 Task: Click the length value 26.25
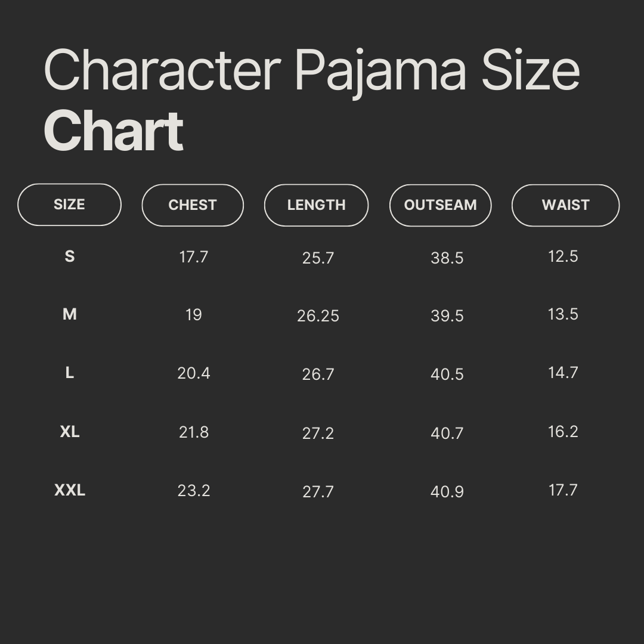318,316
